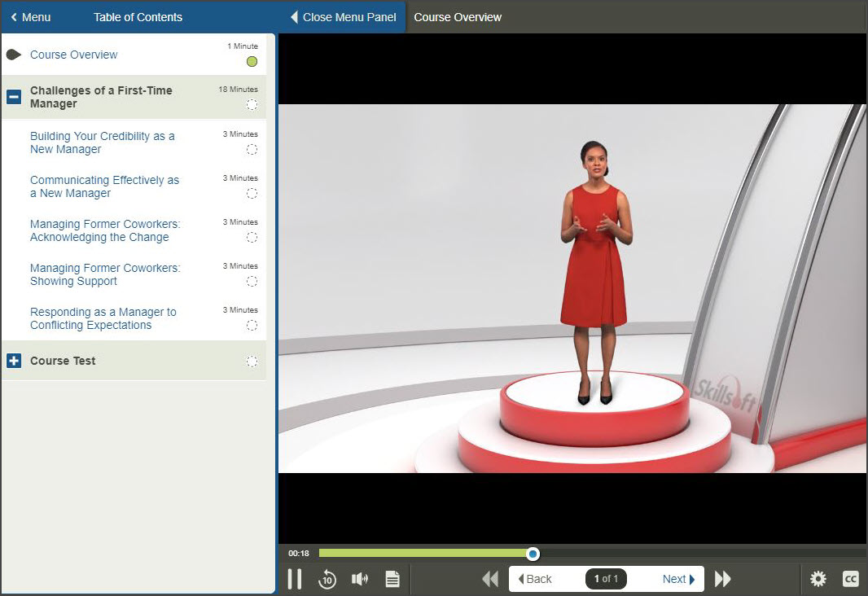This screenshot has height=596, width=868.
Task: Collapse Challenges of a First-Time Manager section
Action: [14, 97]
